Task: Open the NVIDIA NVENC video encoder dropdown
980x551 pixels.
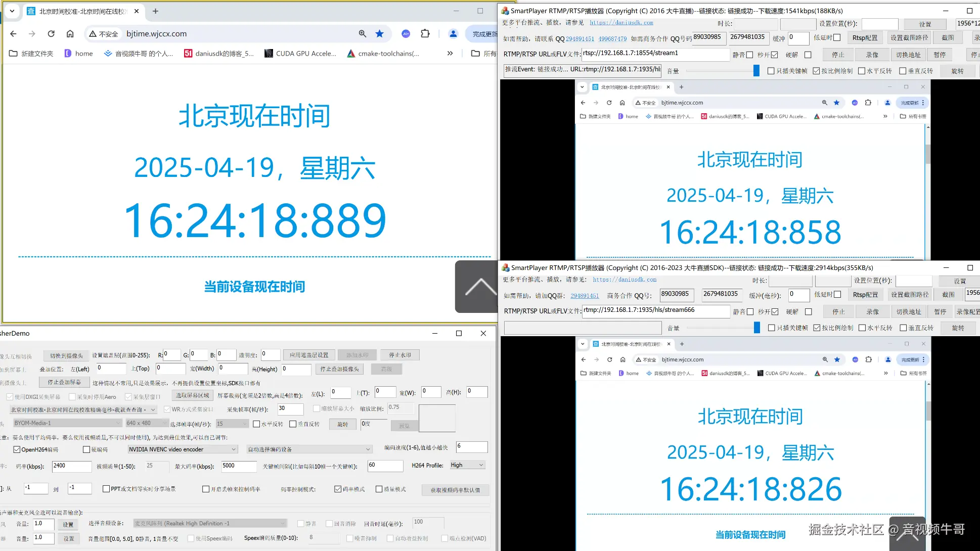Action: 182,449
